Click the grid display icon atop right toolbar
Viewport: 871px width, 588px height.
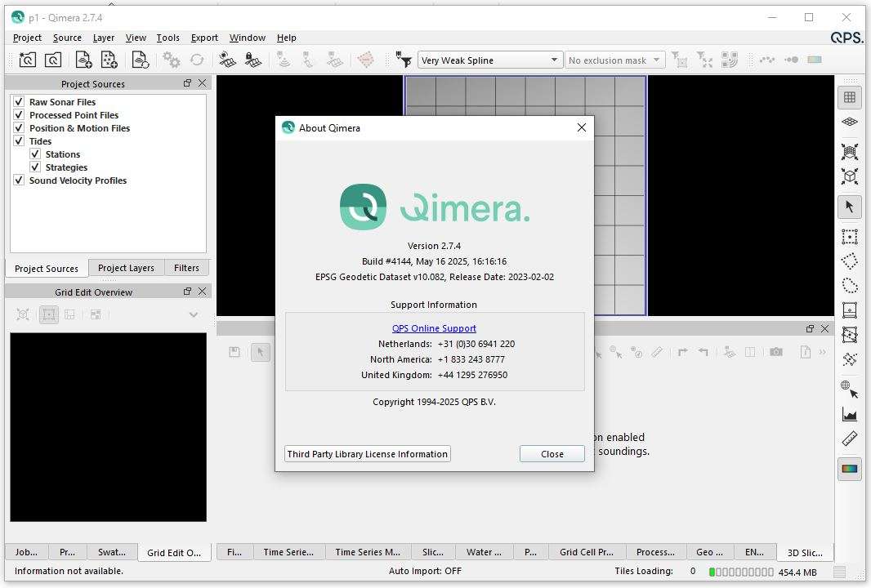849,96
